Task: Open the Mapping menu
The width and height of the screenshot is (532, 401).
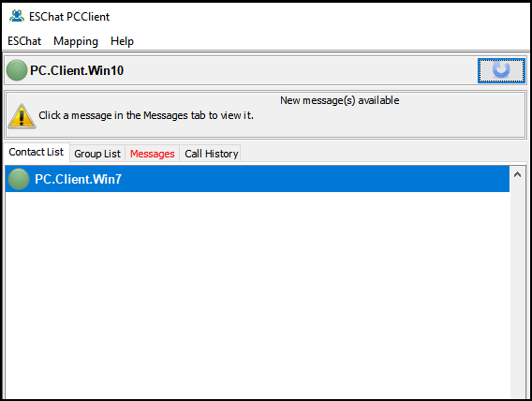Action: pyautogui.click(x=76, y=41)
